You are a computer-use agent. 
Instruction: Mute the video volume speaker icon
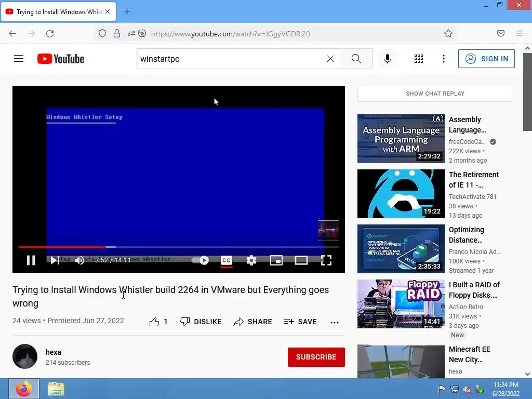[79, 260]
